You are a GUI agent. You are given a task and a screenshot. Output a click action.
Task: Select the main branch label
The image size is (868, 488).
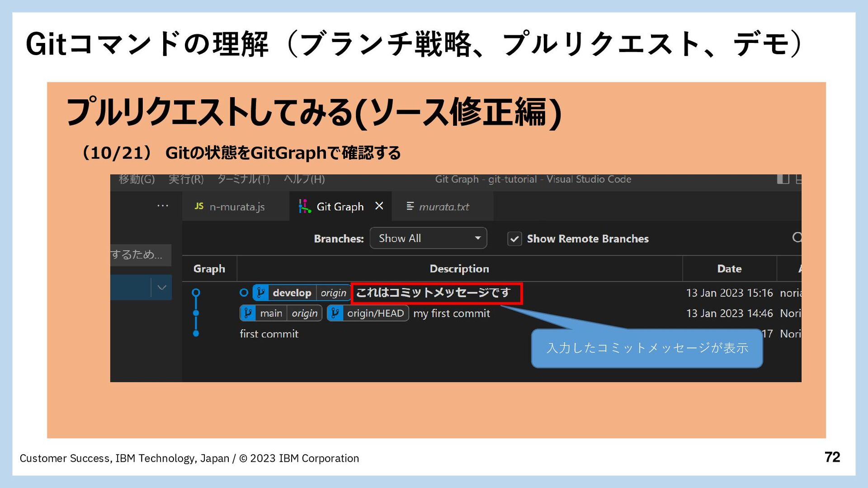click(x=271, y=313)
